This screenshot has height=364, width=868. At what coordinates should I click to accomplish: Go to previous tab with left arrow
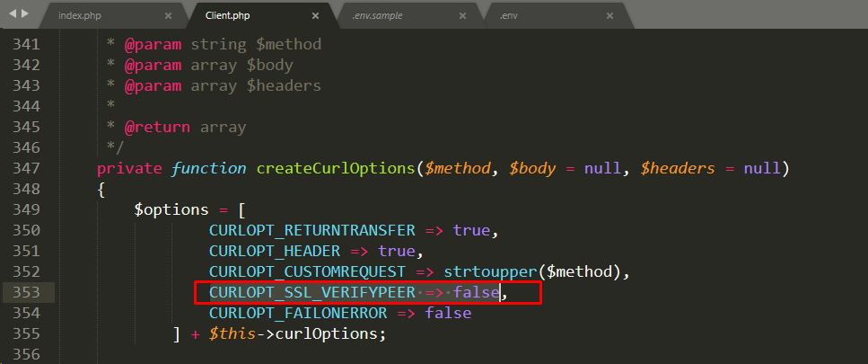13,13
